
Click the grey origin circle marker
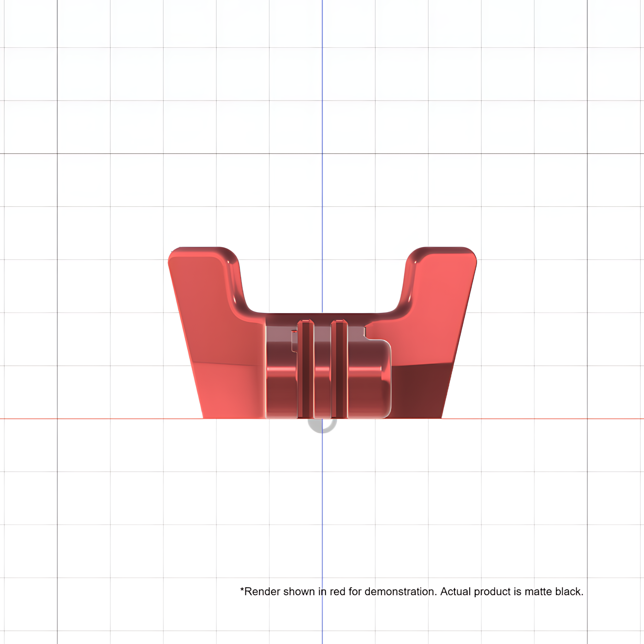click(322, 426)
